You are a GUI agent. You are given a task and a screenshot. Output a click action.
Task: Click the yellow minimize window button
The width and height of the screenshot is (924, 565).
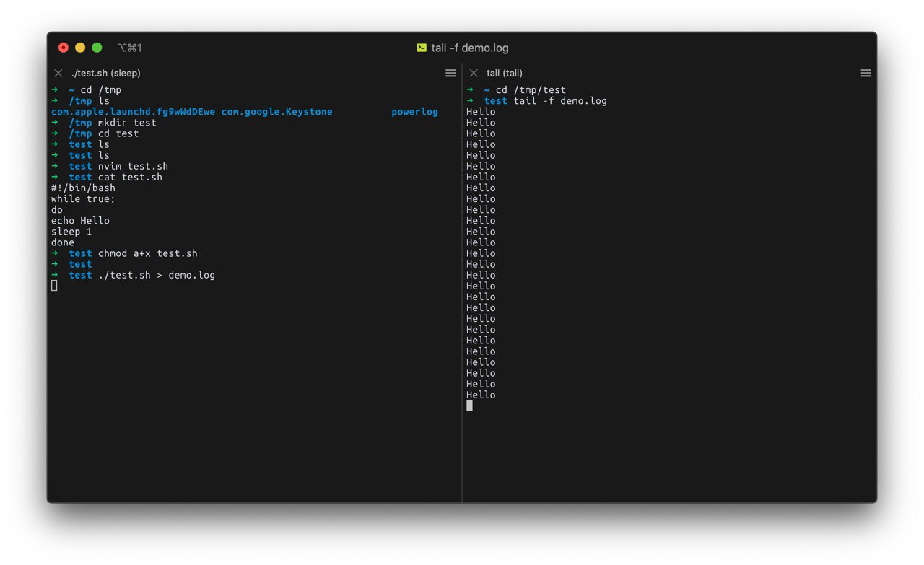click(80, 48)
